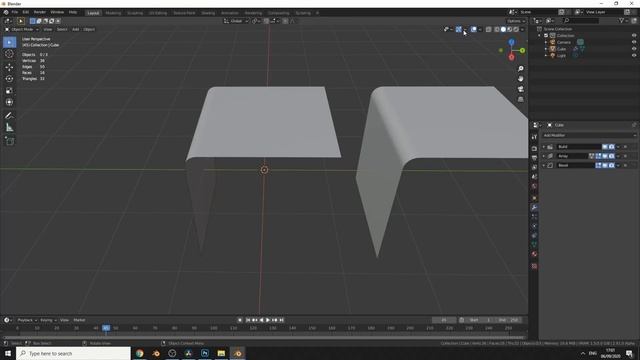
Task: Select the Annotate pencil tool
Action: pos(9,116)
